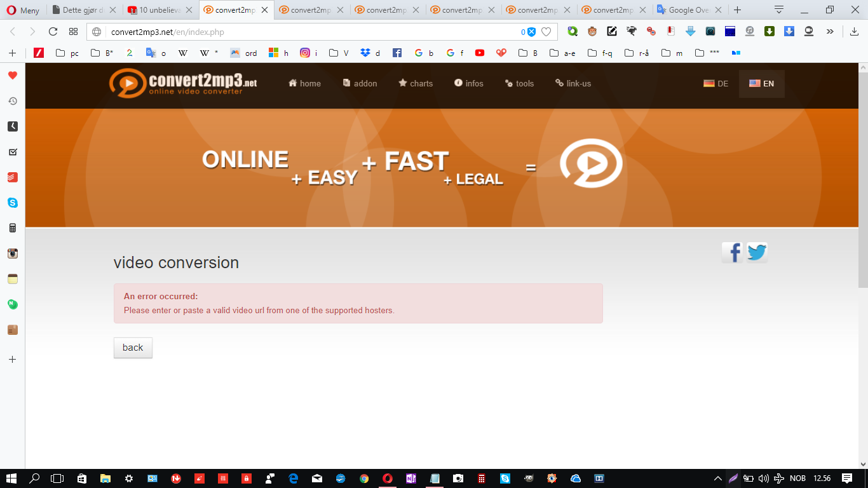Open the addon menu item
Screen dimensions: 868x488
(x=360, y=83)
